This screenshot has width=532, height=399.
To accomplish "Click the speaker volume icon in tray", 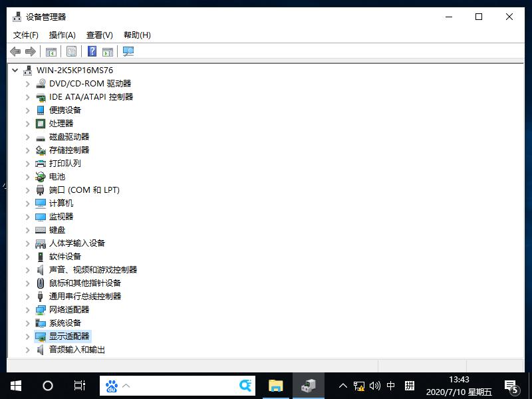I will pos(375,386).
